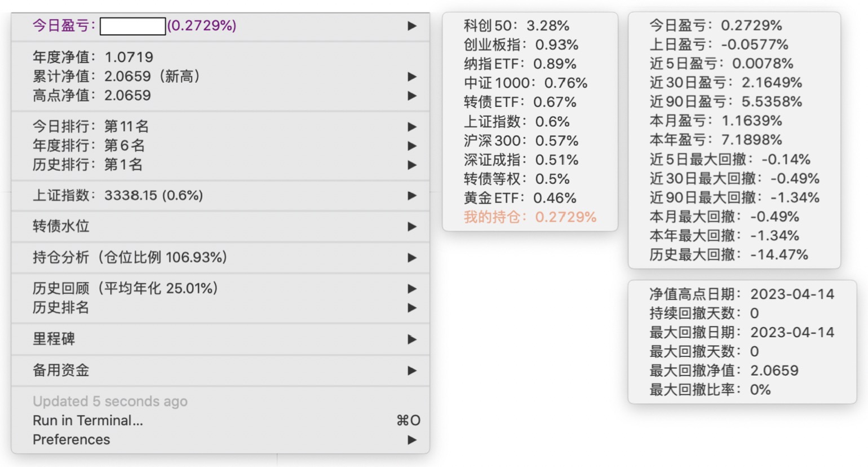Click the highlighted 我的持仓 entry
868x467 pixels.
[x=530, y=217]
